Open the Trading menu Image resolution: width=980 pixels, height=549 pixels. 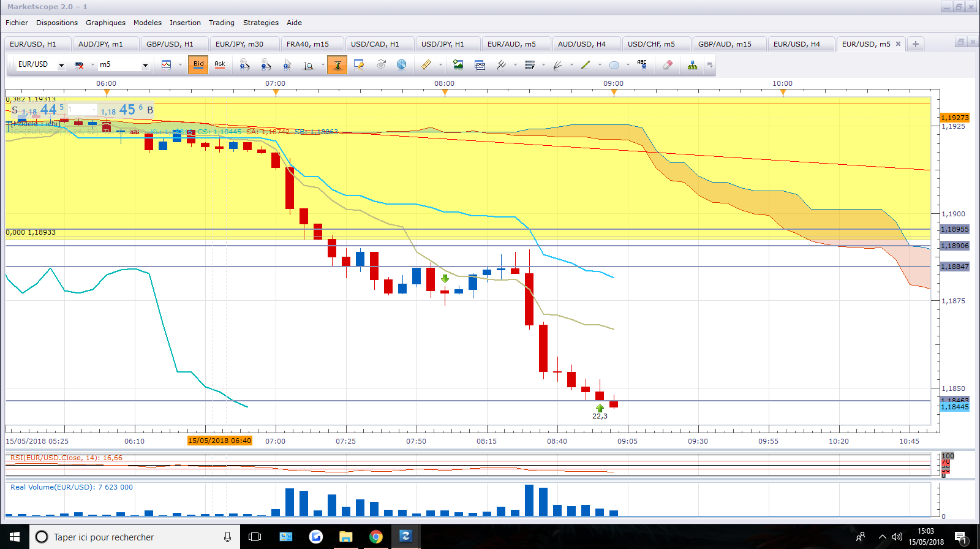222,23
